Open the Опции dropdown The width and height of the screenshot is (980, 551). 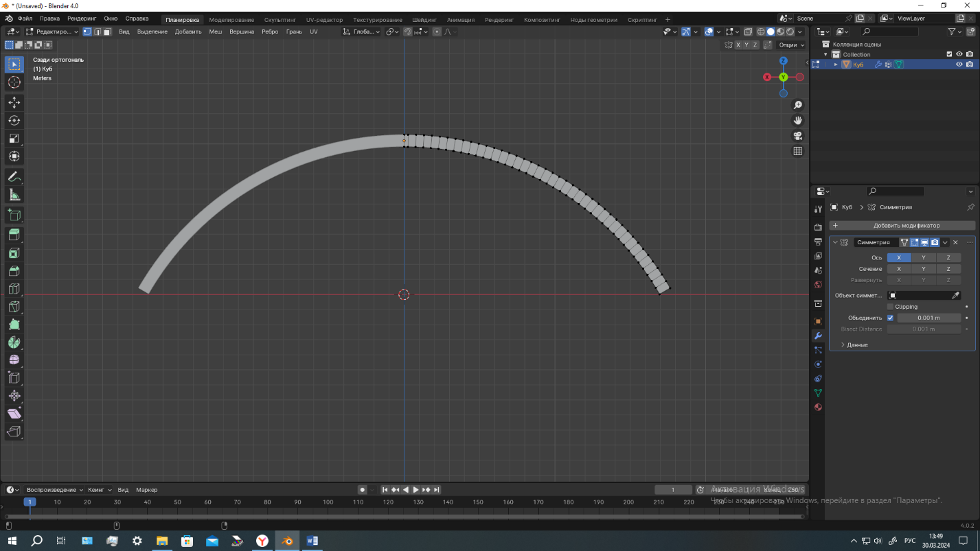tap(791, 45)
